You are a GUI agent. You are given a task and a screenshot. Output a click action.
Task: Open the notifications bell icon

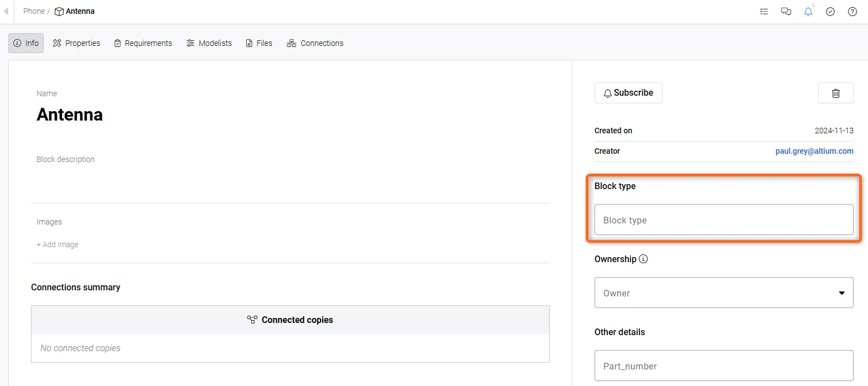click(x=808, y=12)
